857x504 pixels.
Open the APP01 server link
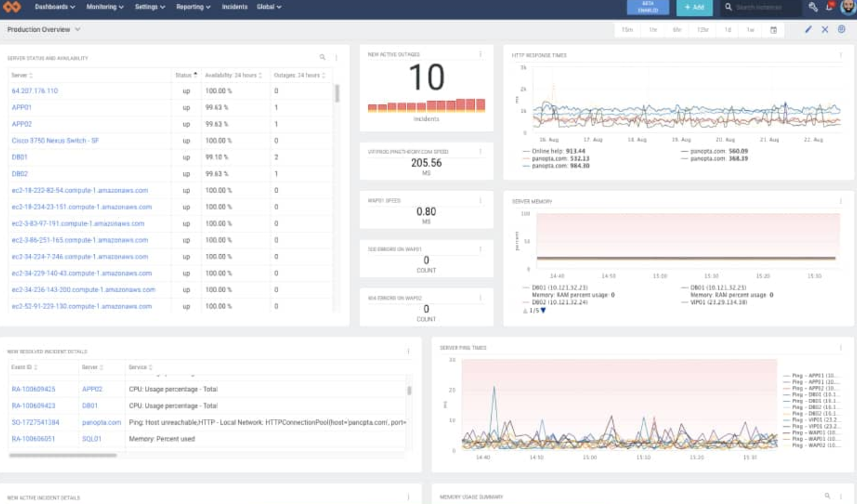(x=22, y=107)
